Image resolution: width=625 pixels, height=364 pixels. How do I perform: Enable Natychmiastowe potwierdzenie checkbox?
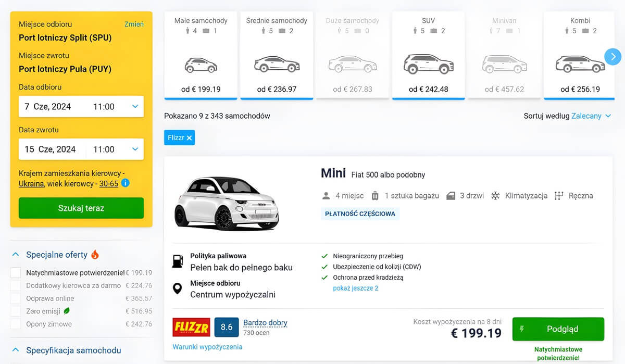(16, 272)
